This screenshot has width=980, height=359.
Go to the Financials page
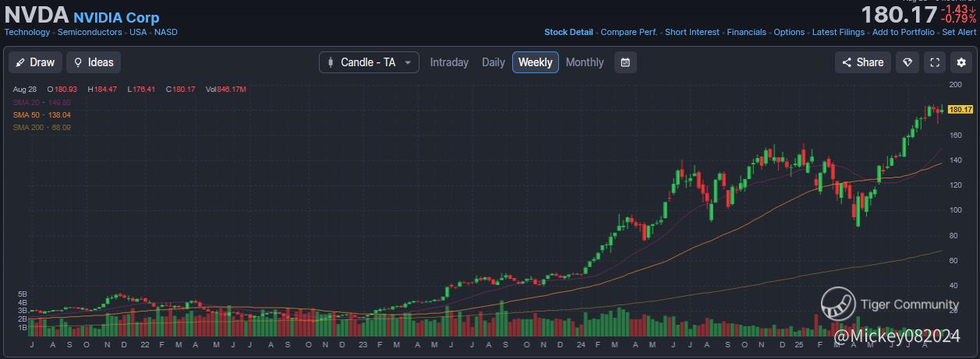747,32
